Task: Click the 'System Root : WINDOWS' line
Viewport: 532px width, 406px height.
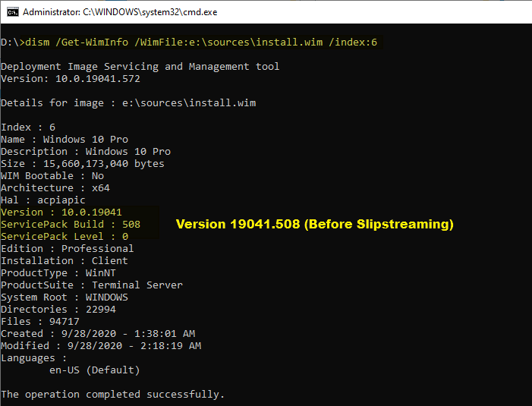Action: (65, 297)
